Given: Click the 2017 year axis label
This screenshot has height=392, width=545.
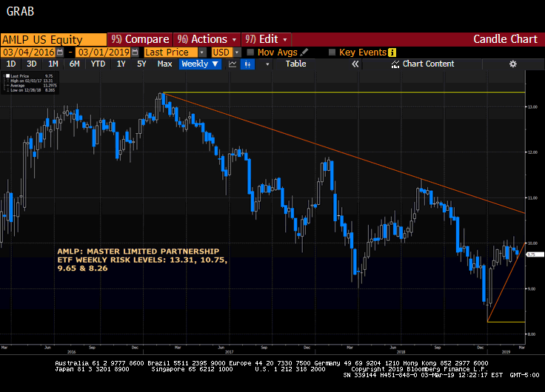Looking at the screenshot, I should [x=229, y=352].
